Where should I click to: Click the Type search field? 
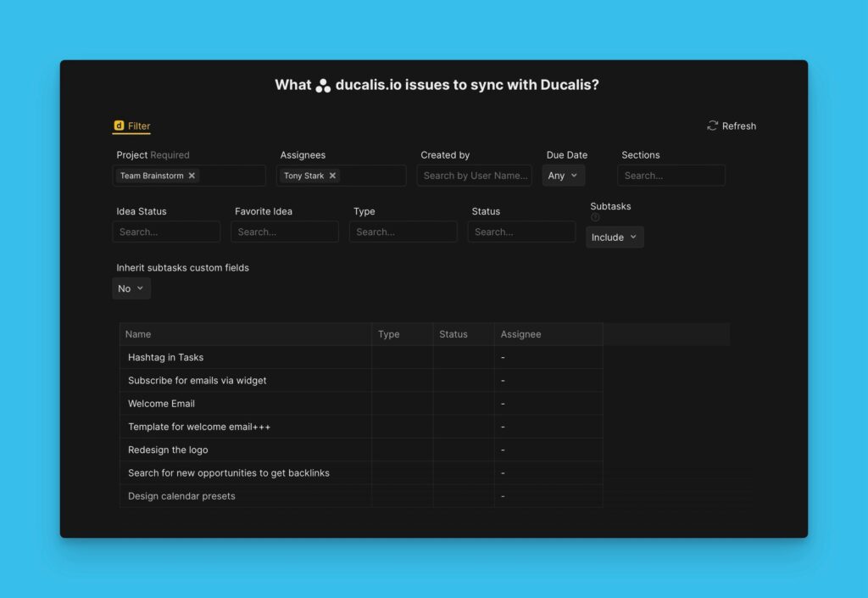403,232
